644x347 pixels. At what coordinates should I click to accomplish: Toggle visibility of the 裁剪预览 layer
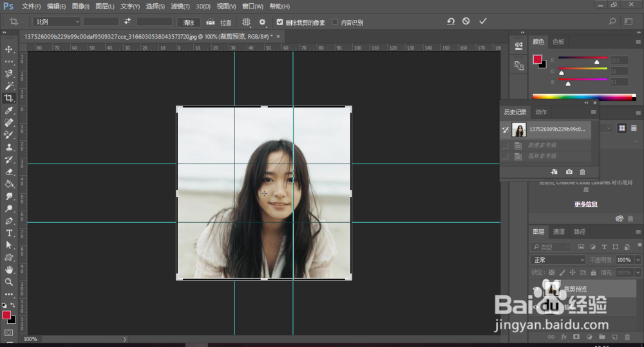pyautogui.click(x=536, y=288)
